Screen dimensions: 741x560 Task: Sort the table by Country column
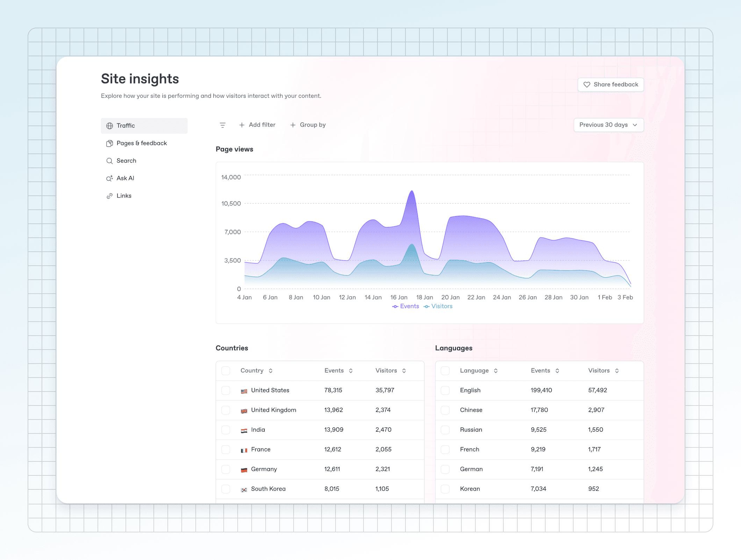coord(257,371)
